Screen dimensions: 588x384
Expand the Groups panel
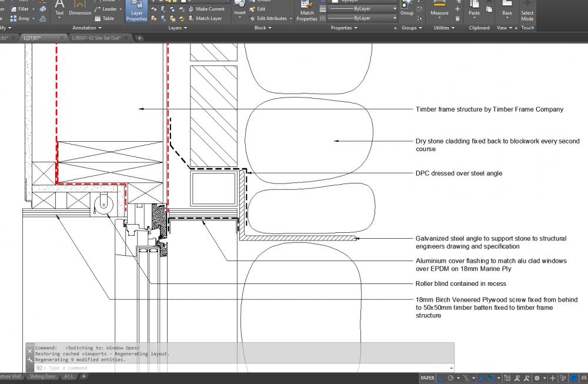click(x=412, y=28)
